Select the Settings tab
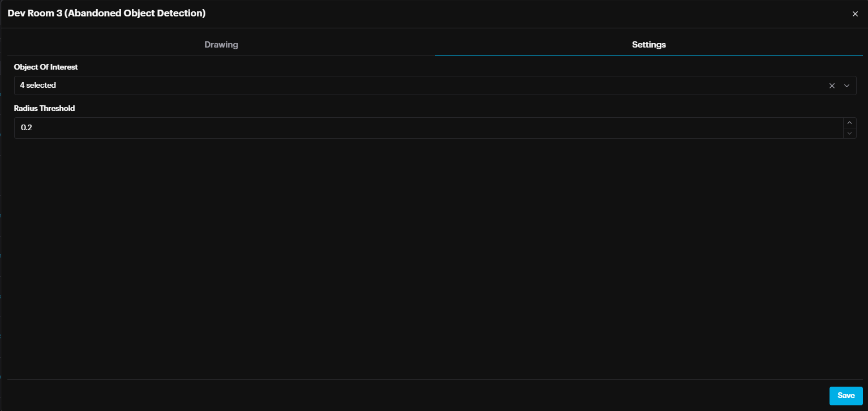 coord(648,45)
